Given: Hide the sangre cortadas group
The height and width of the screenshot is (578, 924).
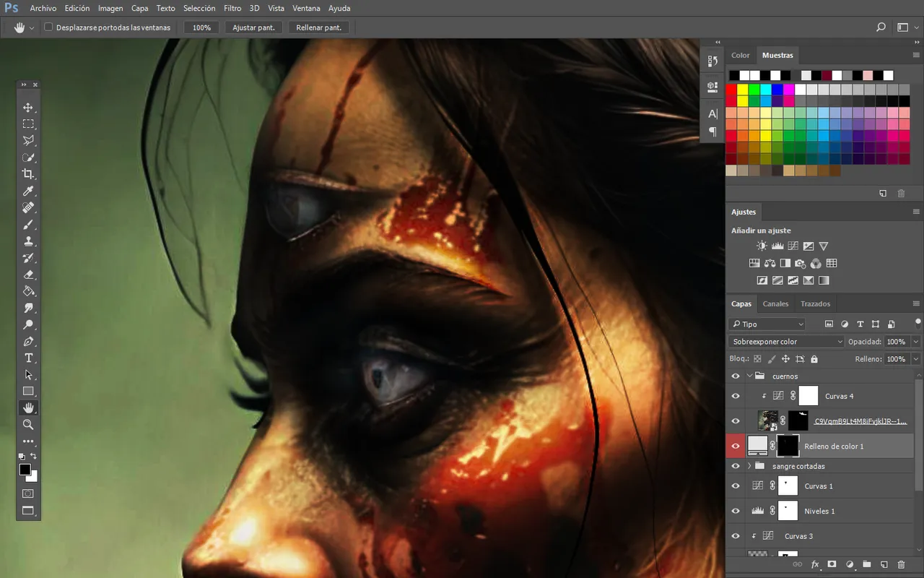Looking at the screenshot, I should point(736,466).
